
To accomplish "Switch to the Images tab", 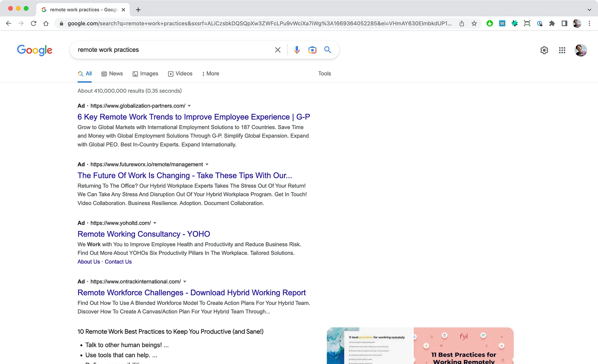I will click(x=145, y=74).
